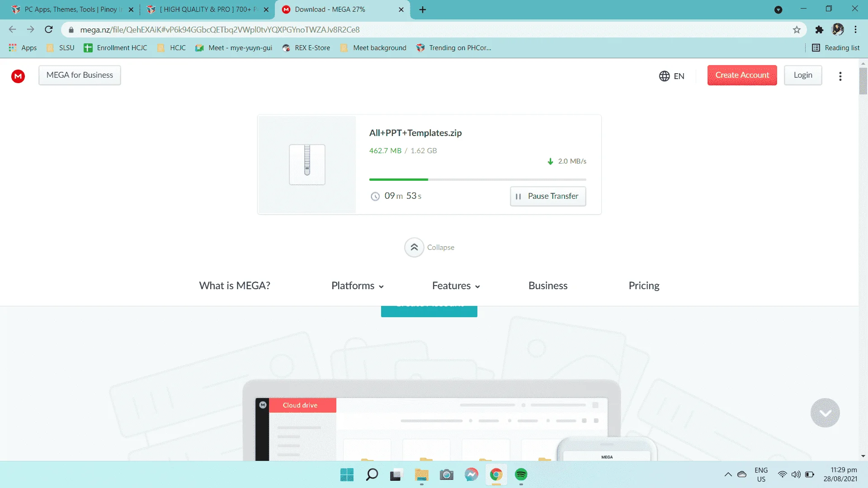Close the Download - MEGA tab
The width and height of the screenshot is (868, 488).
[x=401, y=9]
